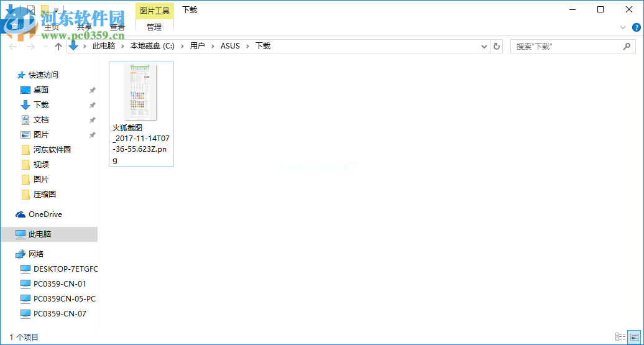Open the recent locations dropdown arrow
Image resolution: width=644 pixels, height=345 pixels.
click(45, 47)
